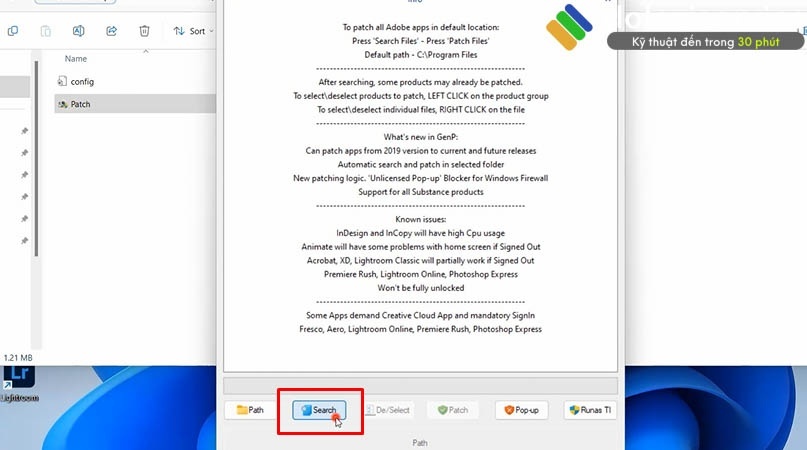807x450 pixels.
Task: Open the Pop-up blocker button
Action: [x=521, y=410]
